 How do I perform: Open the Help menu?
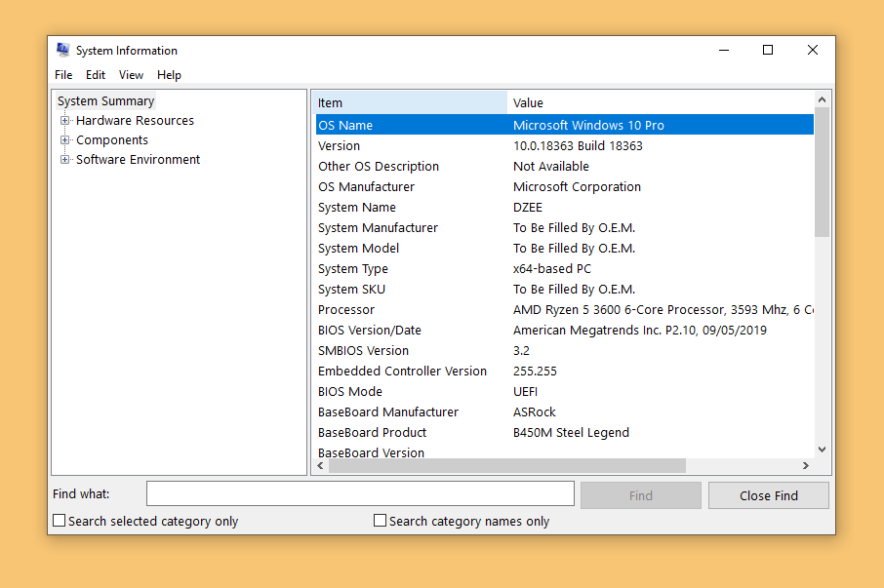click(x=169, y=75)
